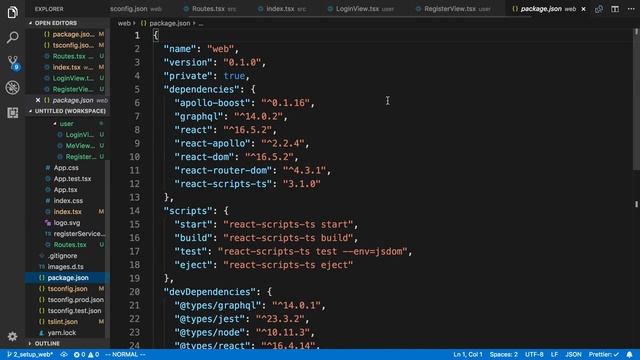Image resolution: width=640 pixels, height=360 pixels.
Task: Open index.css in the file tree
Action: [x=68, y=201]
